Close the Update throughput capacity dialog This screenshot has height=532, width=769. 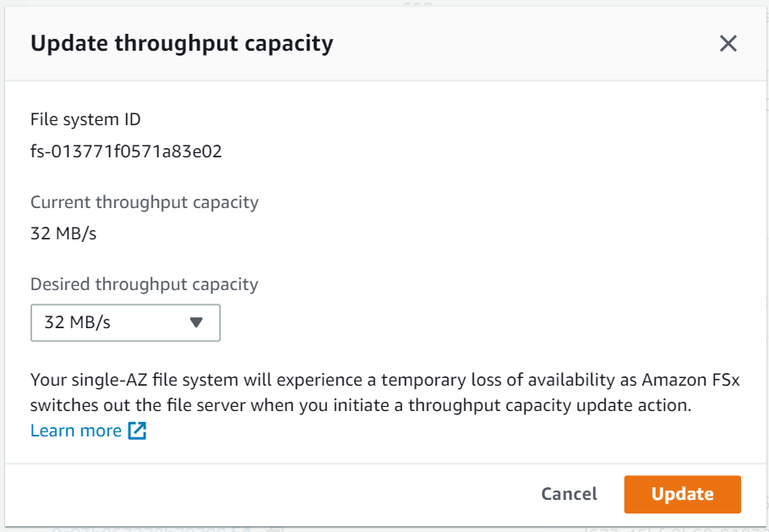[728, 44]
